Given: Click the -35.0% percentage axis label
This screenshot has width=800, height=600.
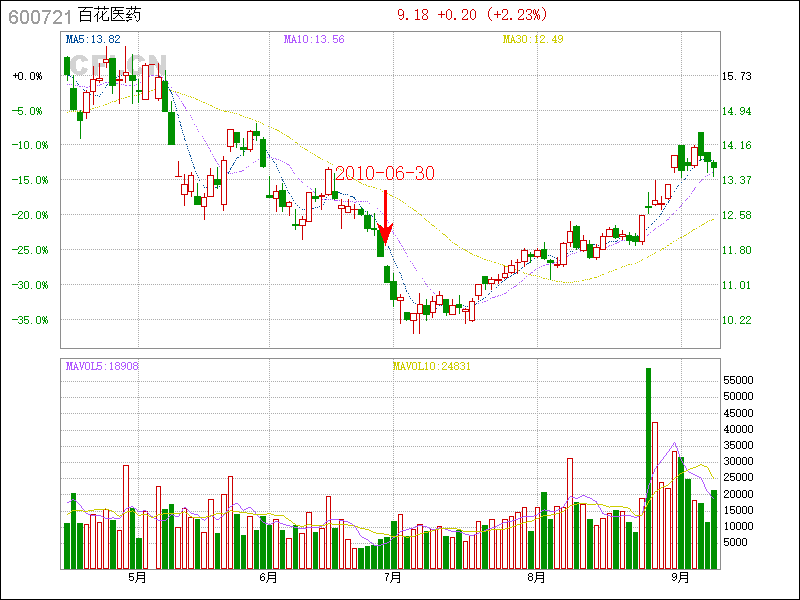Looking at the screenshot, I should coord(27,320).
